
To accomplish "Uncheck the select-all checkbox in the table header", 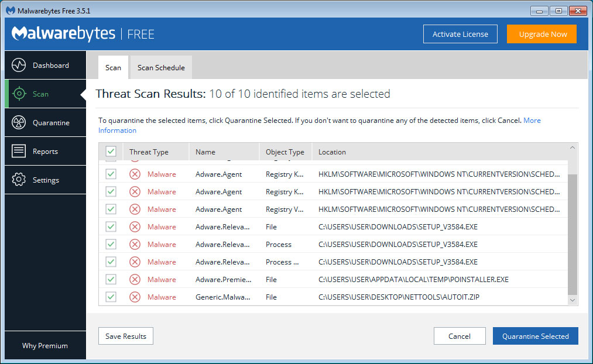I will (x=111, y=151).
